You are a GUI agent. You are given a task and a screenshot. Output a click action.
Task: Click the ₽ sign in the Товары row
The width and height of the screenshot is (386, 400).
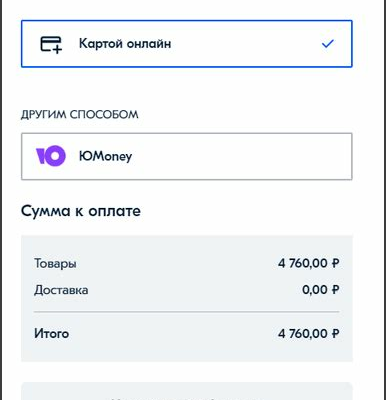[x=336, y=263]
